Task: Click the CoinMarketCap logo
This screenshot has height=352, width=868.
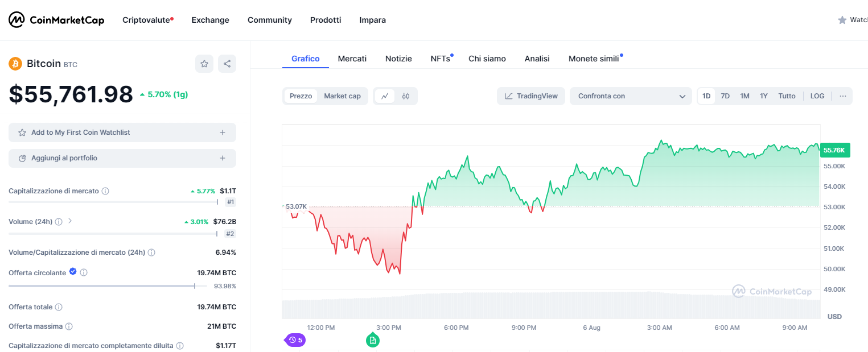Action: [56, 20]
